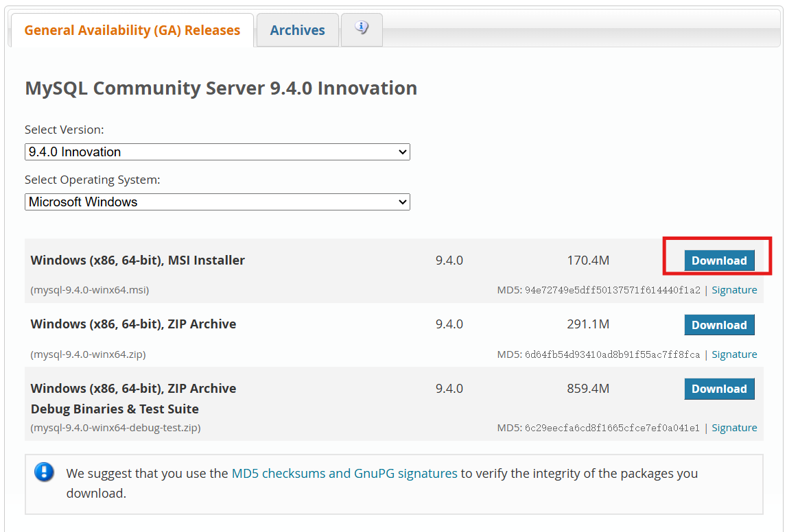Image resolution: width=787 pixels, height=532 pixels.
Task: Click the filename (mysql-9.4.0-winx64.zip)
Action: click(x=89, y=354)
